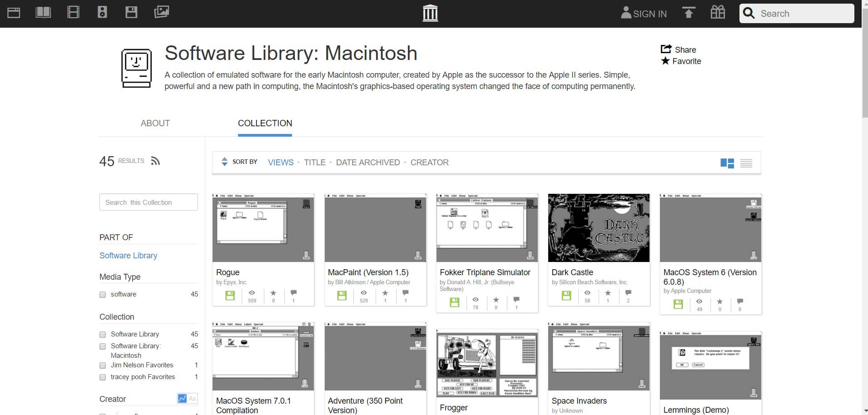Image resolution: width=868 pixels, height=415 pixels.
Task: Check the software media type checkbox
Action: [x=103, y=295]
